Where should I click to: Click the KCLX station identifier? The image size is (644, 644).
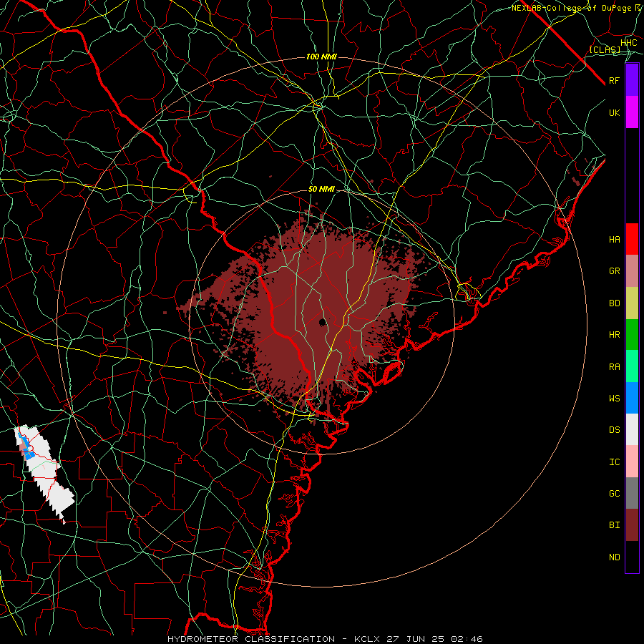pos(367,639)
